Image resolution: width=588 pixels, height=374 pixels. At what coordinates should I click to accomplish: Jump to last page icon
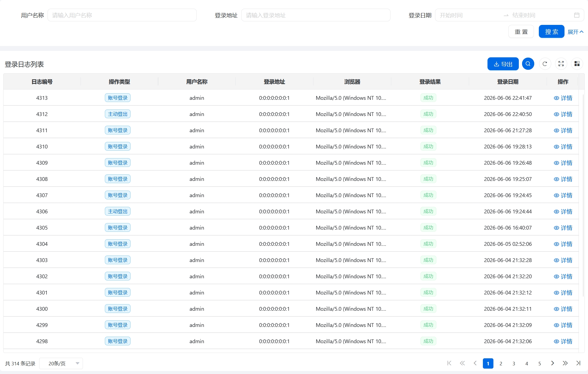click(x=578, y=363)
